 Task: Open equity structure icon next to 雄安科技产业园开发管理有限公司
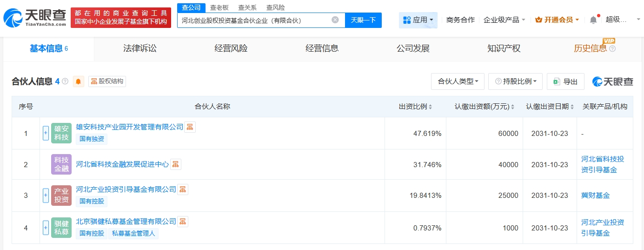pyautogui.click(x=190, y=127)
